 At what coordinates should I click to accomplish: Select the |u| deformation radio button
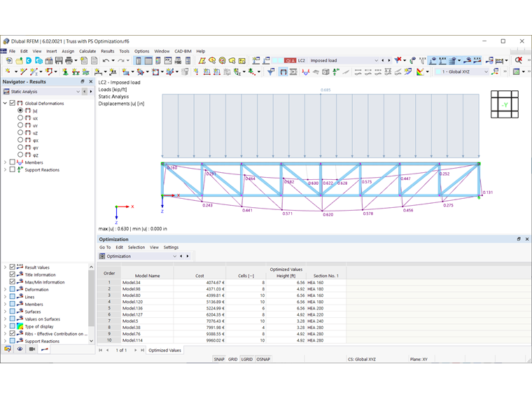20,111
